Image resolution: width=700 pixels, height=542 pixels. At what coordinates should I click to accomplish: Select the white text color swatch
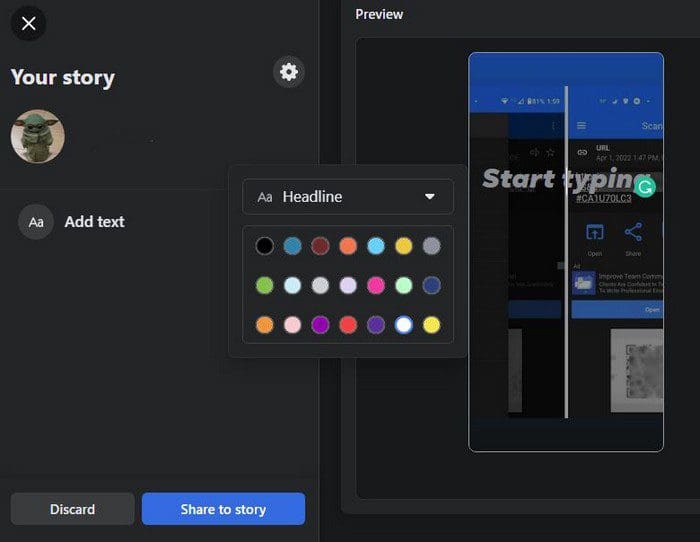(x=403, y=325)
